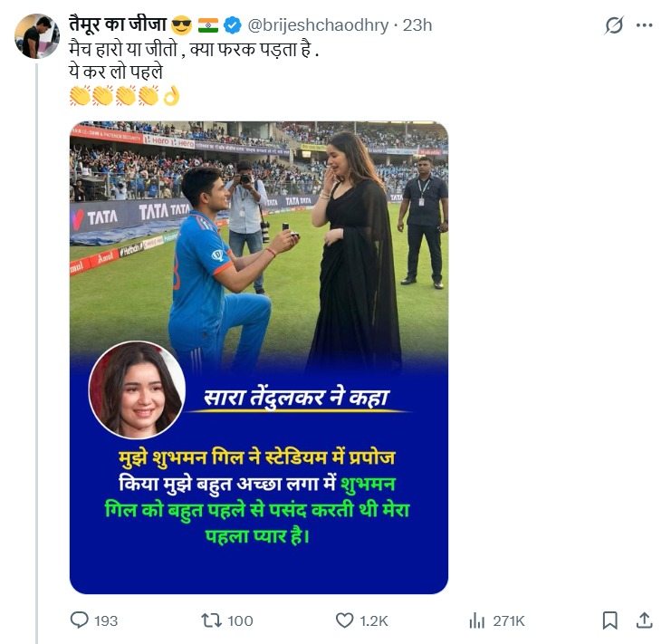671x644 pixels.
Task: Click the blue verified badge
Action: [231, 24]
